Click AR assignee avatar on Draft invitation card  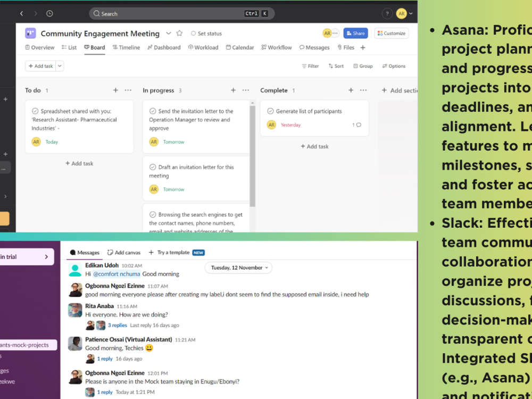pos(154,189)
